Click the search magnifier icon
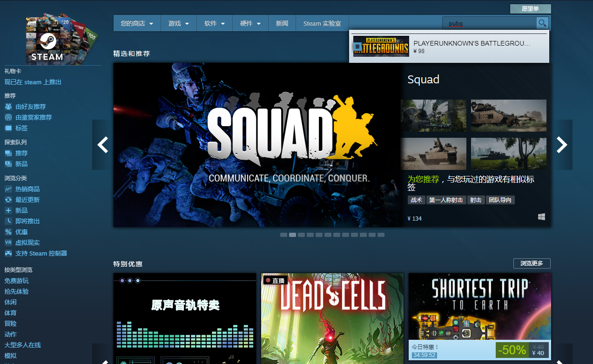 (x=542, y=23)
